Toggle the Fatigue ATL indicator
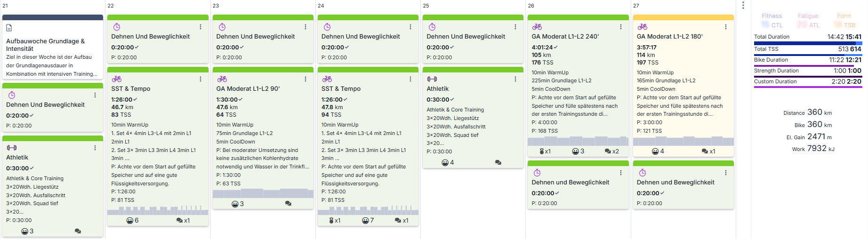The width and height of the screenshot is (868, 239). (808, 21)
